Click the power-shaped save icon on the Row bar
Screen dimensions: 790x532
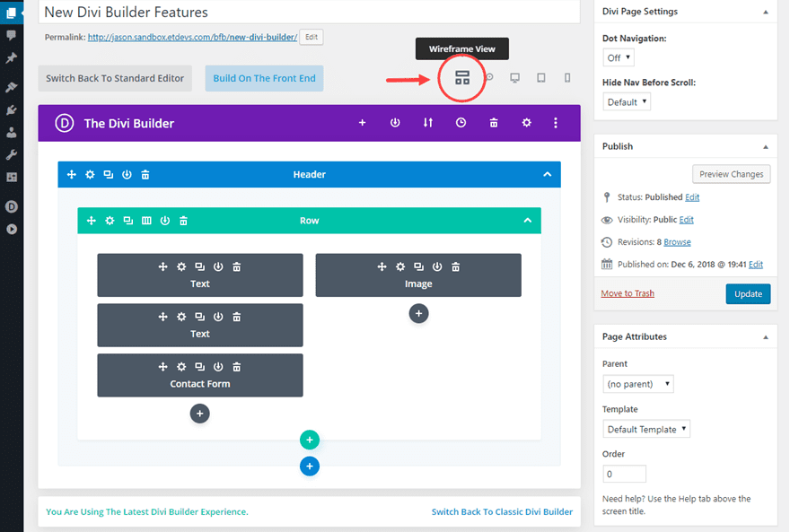[x=165, y=221]
